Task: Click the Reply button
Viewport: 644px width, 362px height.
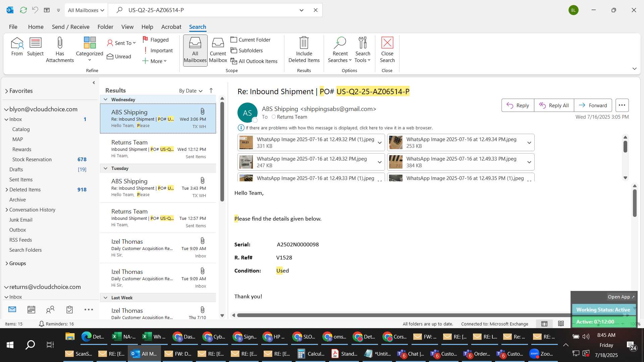Action: point(518,105)
